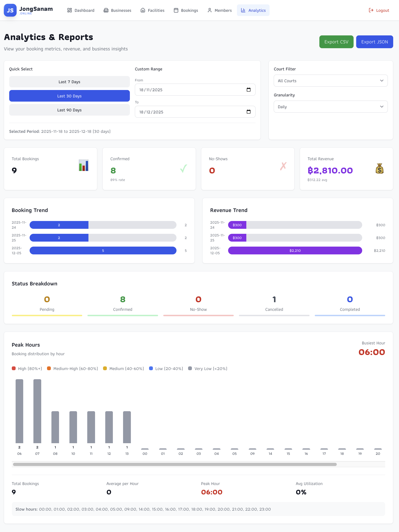Image resolution: width=399 pixels, height=532 pixels.
Task: Click the Peak Hours horizontal scrollbar
Action: (175, 464)
